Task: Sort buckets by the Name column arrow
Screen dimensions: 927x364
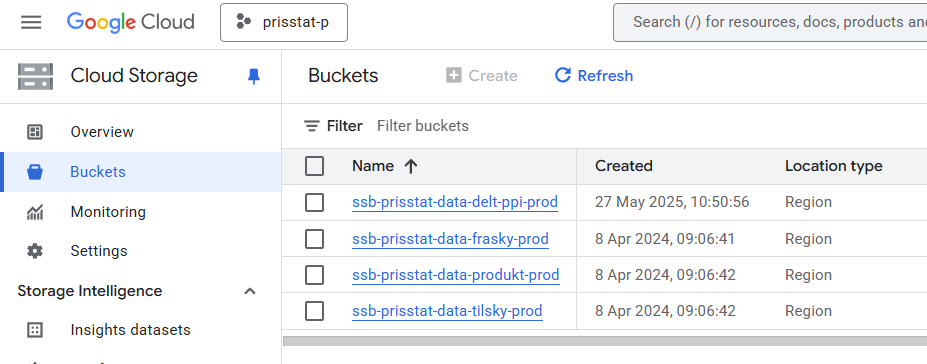Action: [411, 167]
